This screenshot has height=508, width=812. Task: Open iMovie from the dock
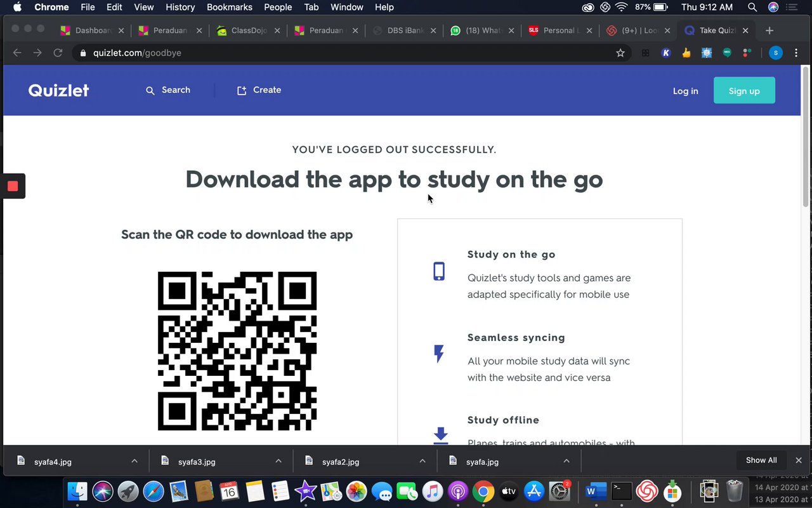pos(306,491)
